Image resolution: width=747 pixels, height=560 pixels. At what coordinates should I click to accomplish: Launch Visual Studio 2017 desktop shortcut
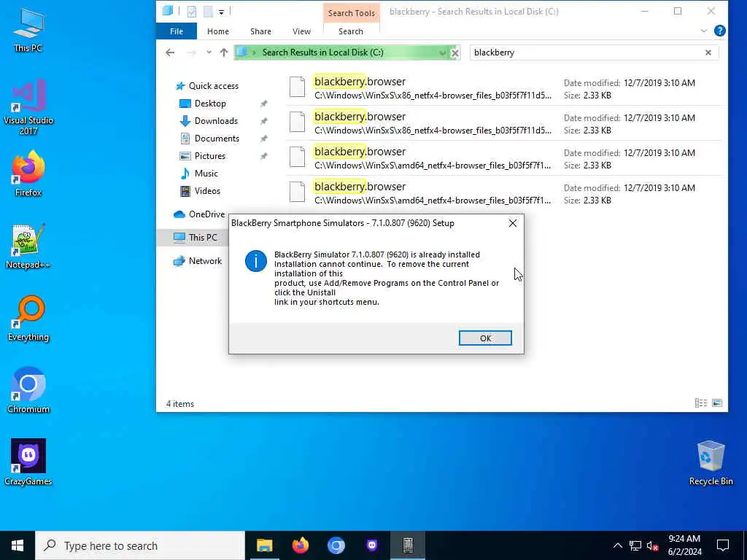[28, 106]
